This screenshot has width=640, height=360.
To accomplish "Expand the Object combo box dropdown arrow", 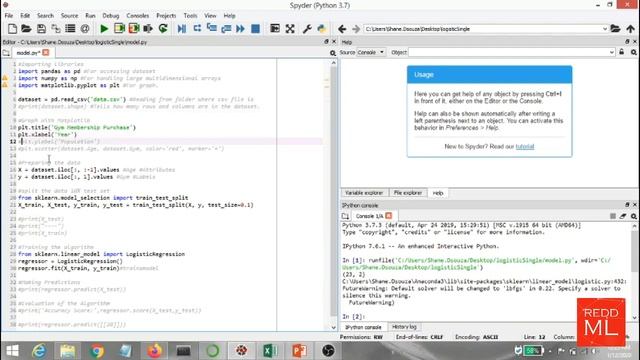I will pyautogui.click(x=611, y=52).
